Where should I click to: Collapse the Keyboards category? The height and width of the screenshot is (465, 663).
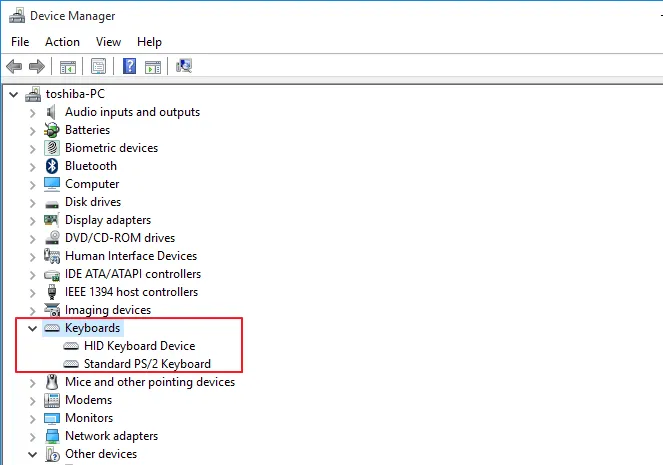32,328
